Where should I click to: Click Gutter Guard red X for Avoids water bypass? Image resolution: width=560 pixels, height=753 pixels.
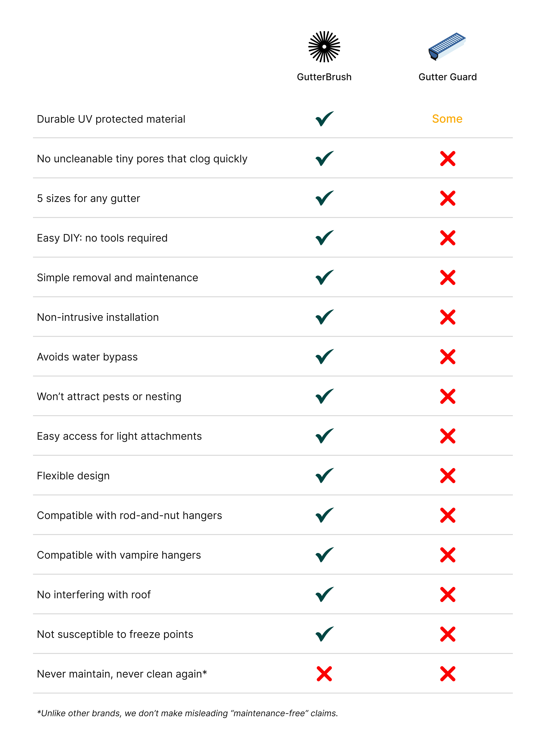[x=447, y=357]
